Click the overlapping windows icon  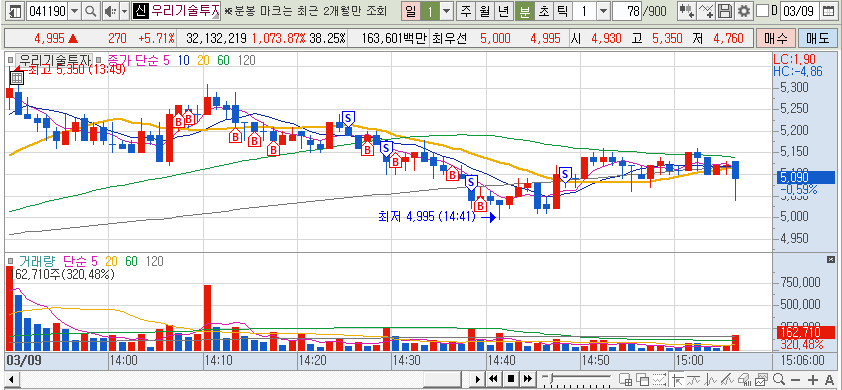pos(642,379)
